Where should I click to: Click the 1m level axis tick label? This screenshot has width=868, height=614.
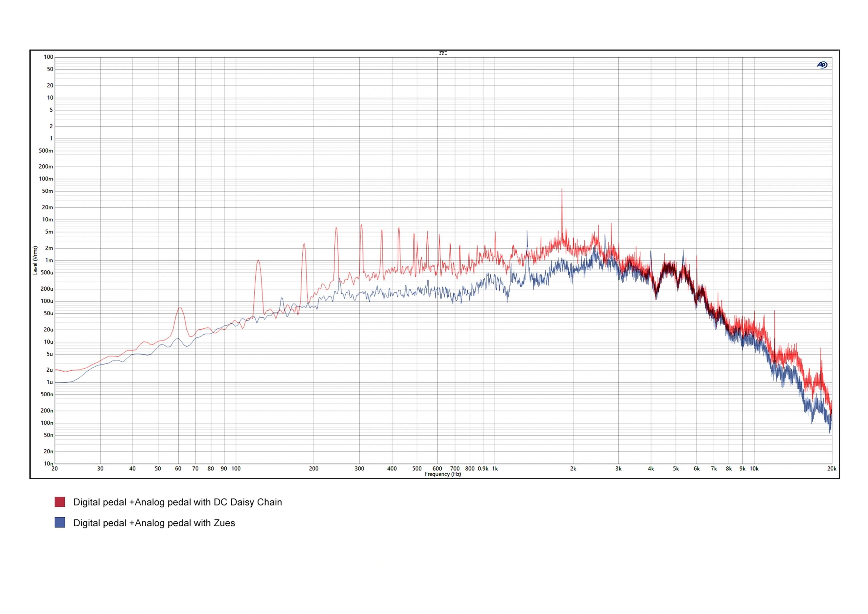(x=49, y=260)
